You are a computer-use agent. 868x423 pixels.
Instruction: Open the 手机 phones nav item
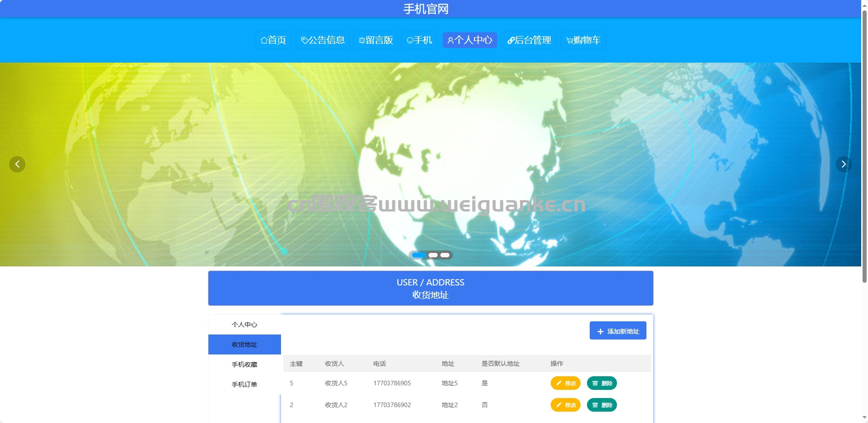(x=419, y=40)
